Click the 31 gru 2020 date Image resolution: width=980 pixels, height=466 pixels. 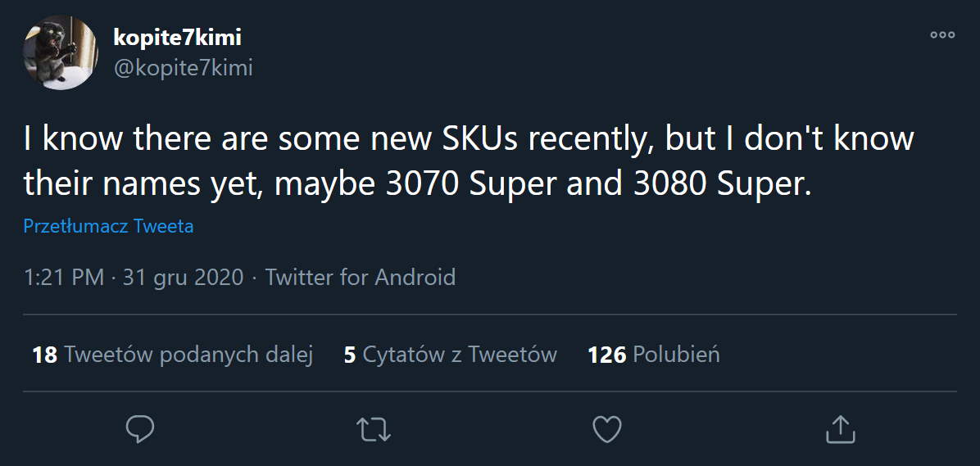183,278
